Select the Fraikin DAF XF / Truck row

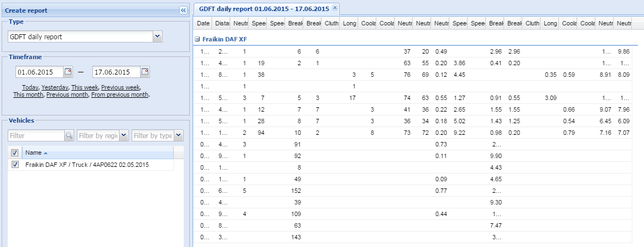tap(91, 165)
